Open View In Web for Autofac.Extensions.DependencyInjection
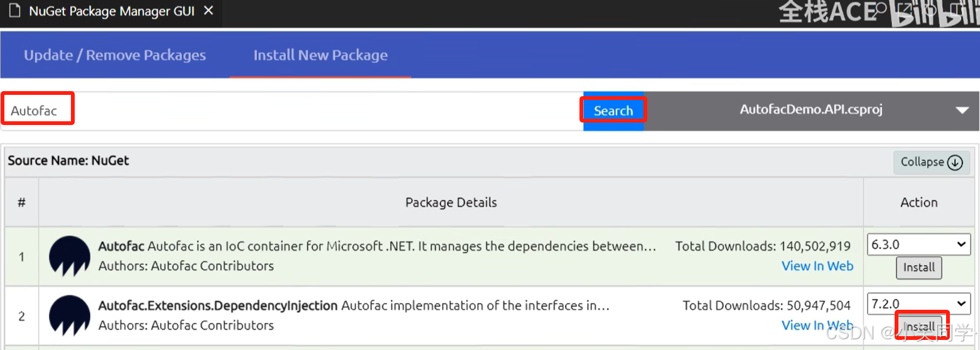Image resolution: width=980 pixels, height=350 pixels. coord(817,325)
